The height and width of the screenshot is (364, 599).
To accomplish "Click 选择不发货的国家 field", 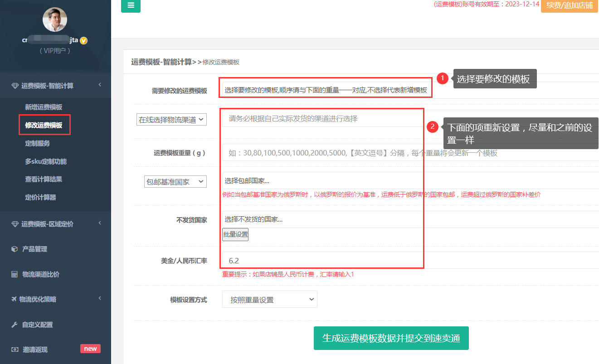I will (410, 219).
